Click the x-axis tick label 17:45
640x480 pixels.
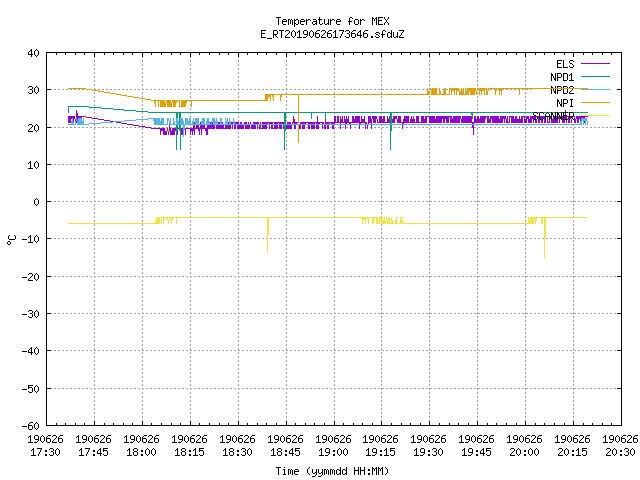click(x=93, y=452)
